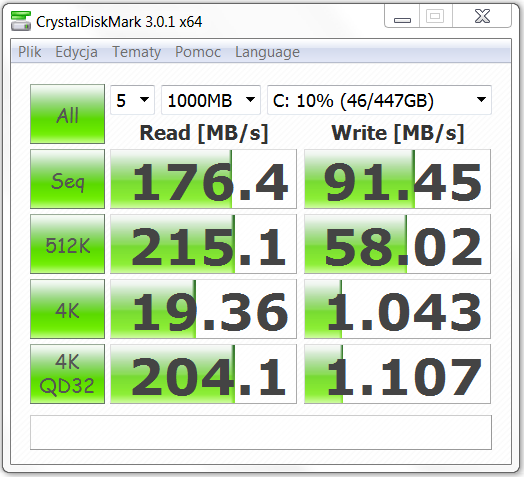
Task: Click the empty comment field at bottom
Action: click(x=261, y=433)
